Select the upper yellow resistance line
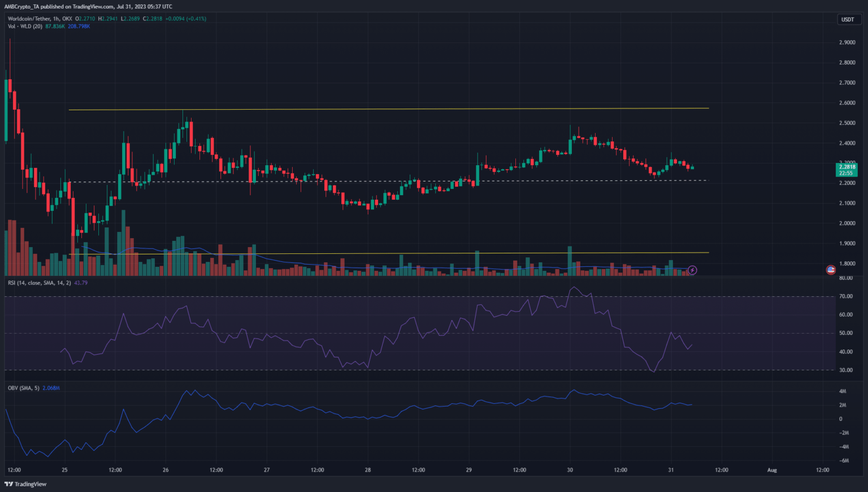 396,109
